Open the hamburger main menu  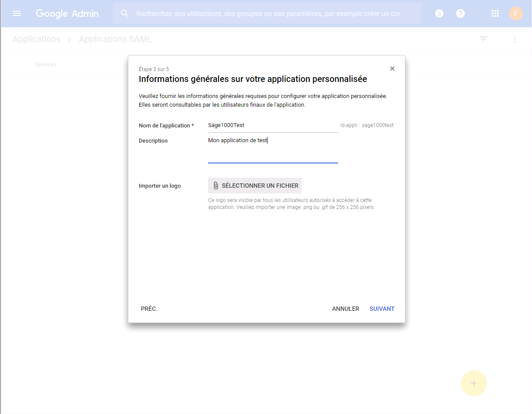(x=17, y=13)
